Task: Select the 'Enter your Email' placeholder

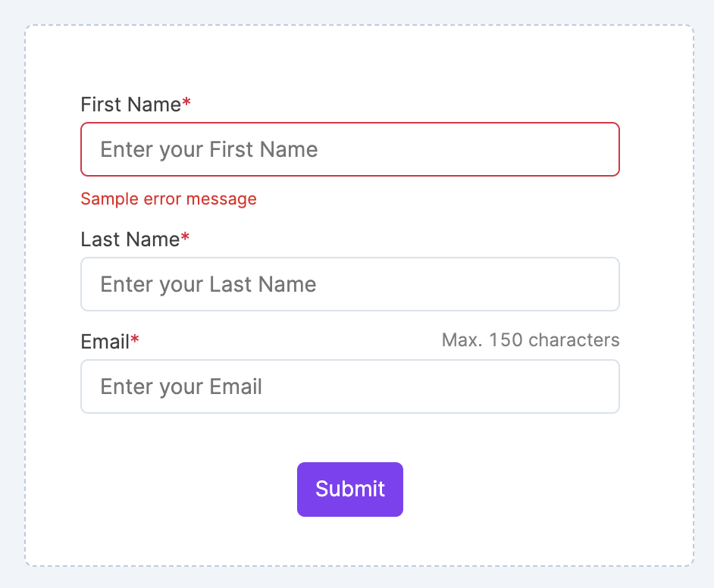Action: click(180, 386)
